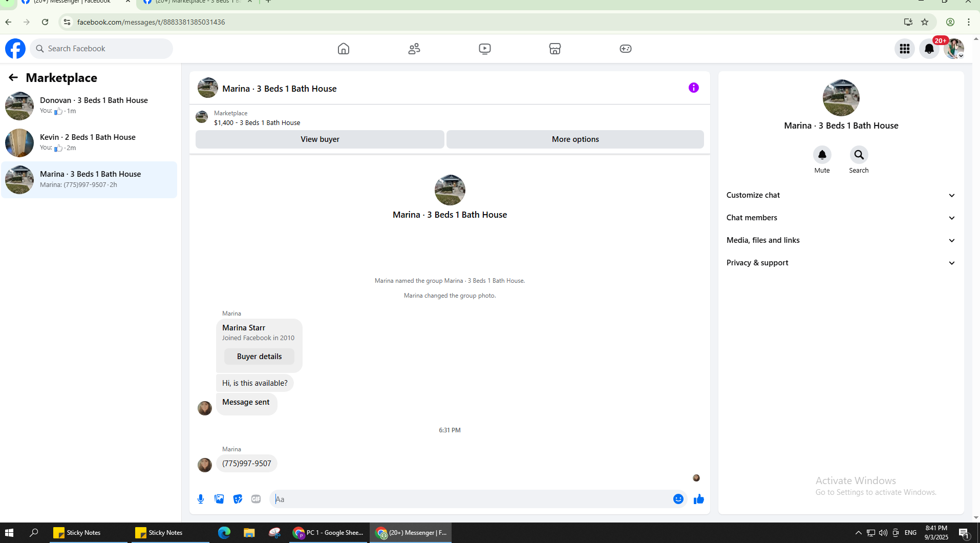Screen dimensions: 980x543
Task: Go back in browser history
Action: [x=8, y=22]
